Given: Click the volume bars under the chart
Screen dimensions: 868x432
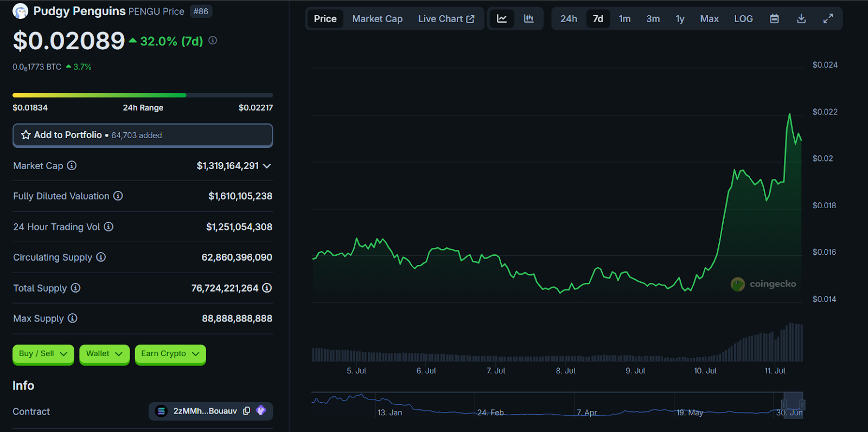Looking at the screenshot, I should tap(557, 343).
